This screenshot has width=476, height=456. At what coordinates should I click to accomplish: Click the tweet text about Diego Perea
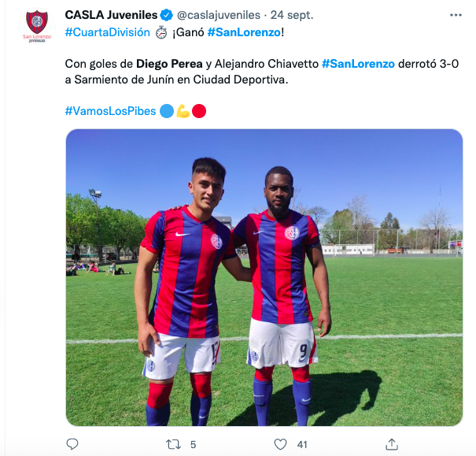click(x=262, y=72)
